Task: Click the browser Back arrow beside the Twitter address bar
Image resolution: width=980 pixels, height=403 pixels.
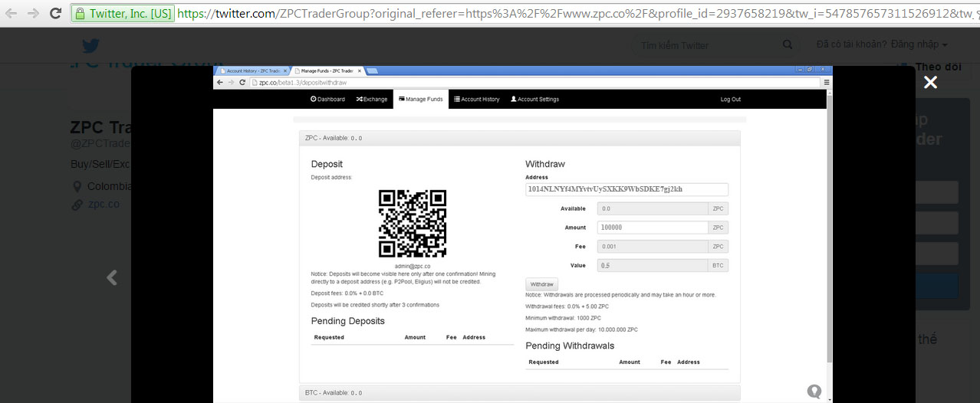Action: pyautogui.click(x=12, y=13)
